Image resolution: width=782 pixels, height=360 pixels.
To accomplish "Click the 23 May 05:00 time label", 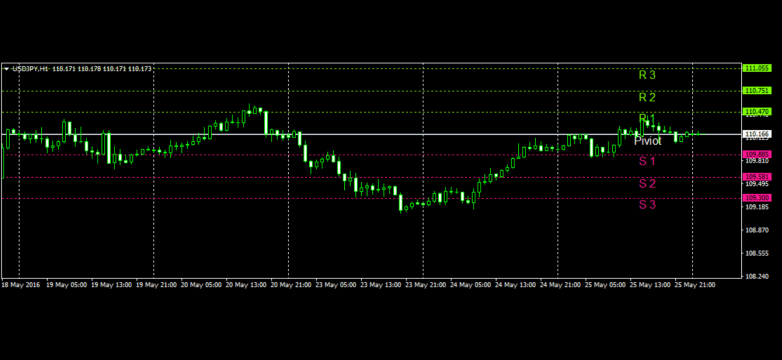I will click(336, 285).
